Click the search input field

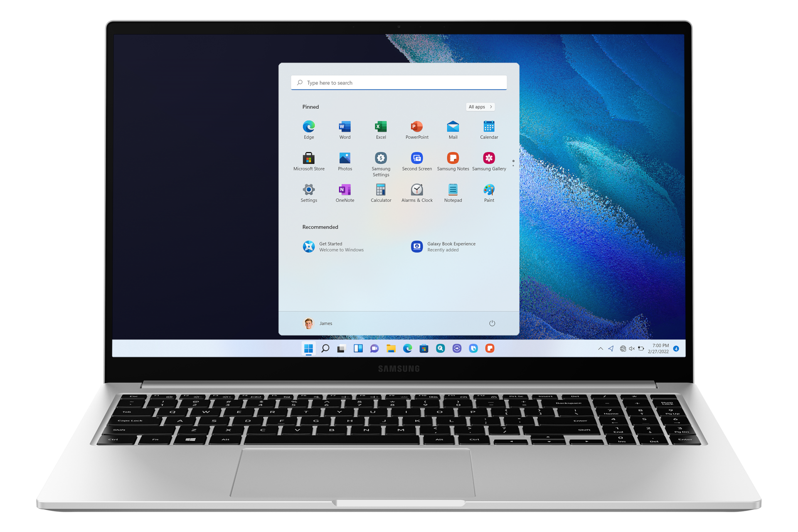point(399,81)
